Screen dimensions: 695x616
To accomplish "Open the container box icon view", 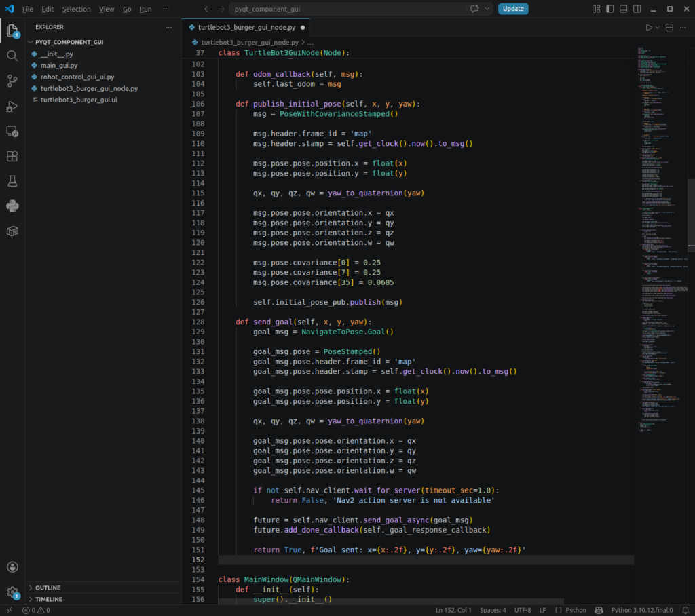I will pos(12,231).
